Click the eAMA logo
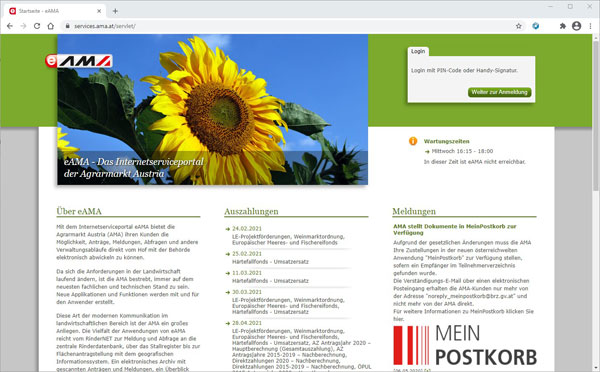The image size is (600, 372). [79, 61]
